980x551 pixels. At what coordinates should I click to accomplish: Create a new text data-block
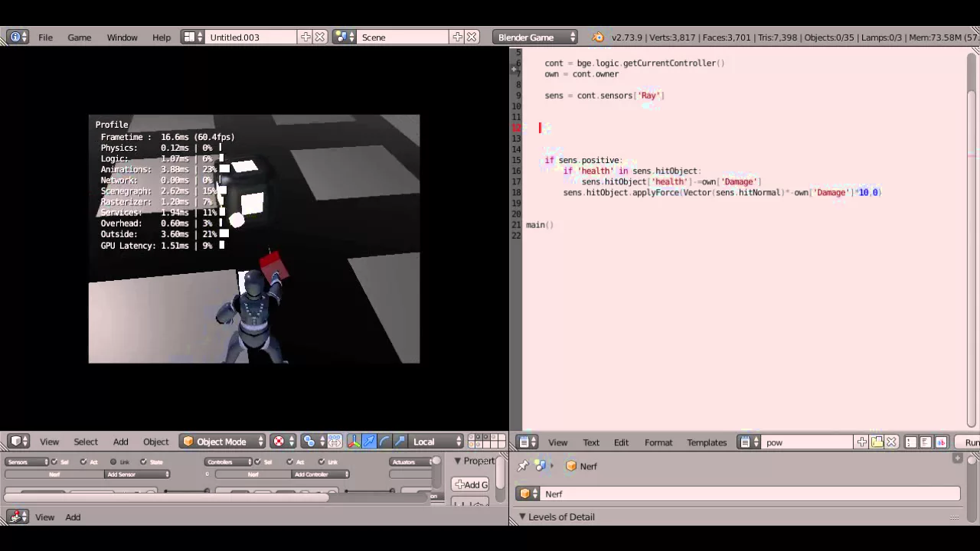862,442
